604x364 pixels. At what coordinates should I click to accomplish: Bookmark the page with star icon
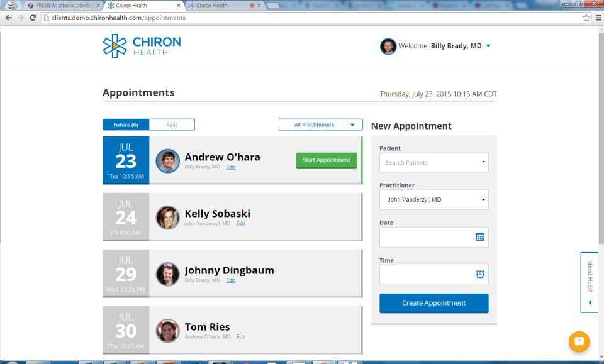click(x=586, y=18)
